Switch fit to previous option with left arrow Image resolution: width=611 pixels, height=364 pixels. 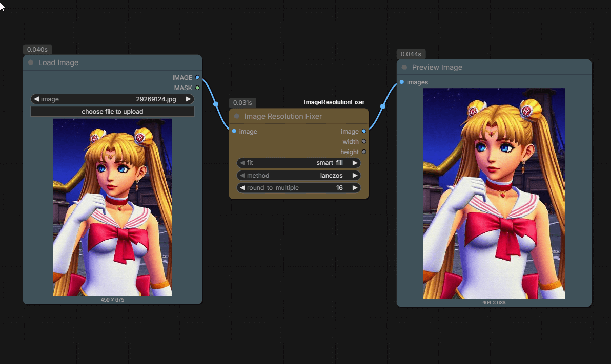[242, 163]
